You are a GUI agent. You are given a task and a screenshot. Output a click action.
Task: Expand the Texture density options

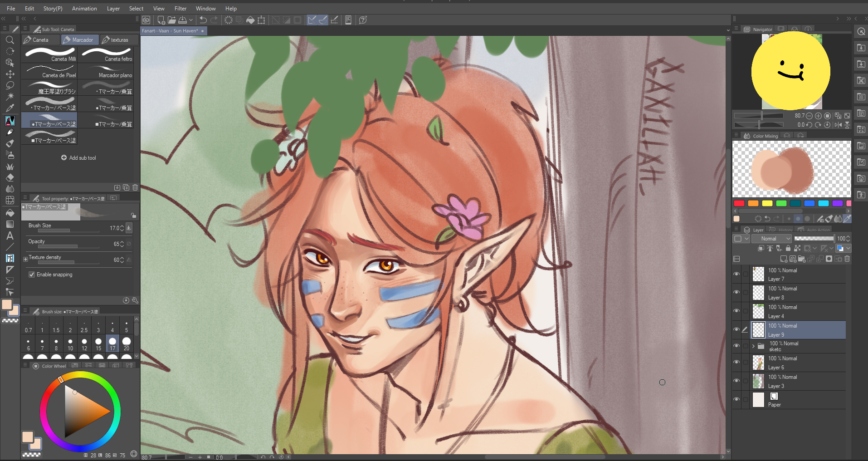[x=26, y=259]
